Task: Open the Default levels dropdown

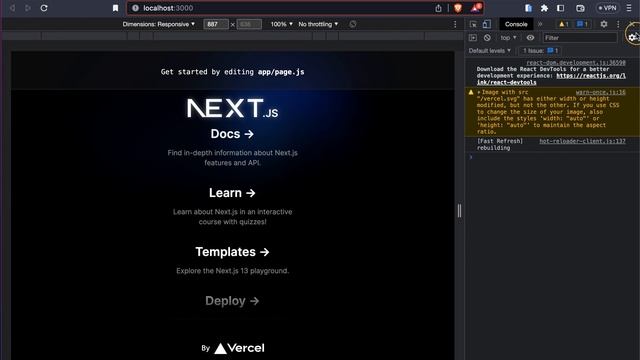Action: pyautogui.click(x=489, y=51)
